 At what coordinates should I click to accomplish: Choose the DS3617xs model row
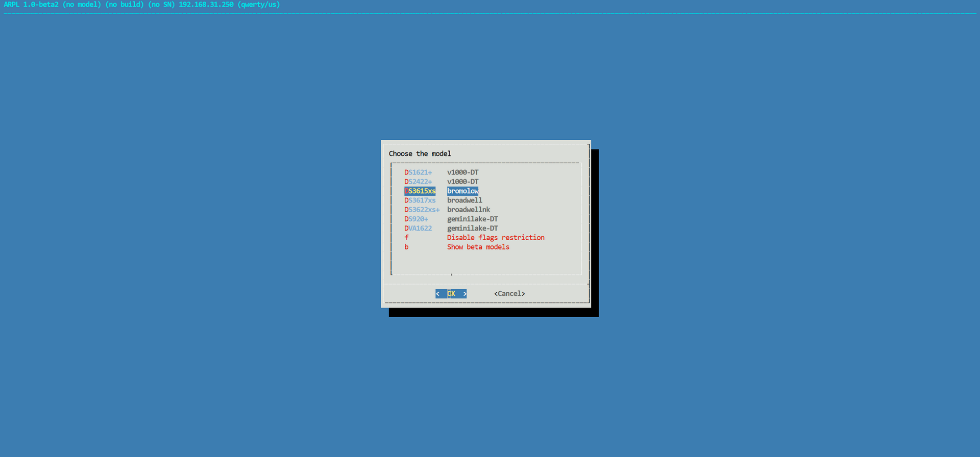click(x=443, y=200)
